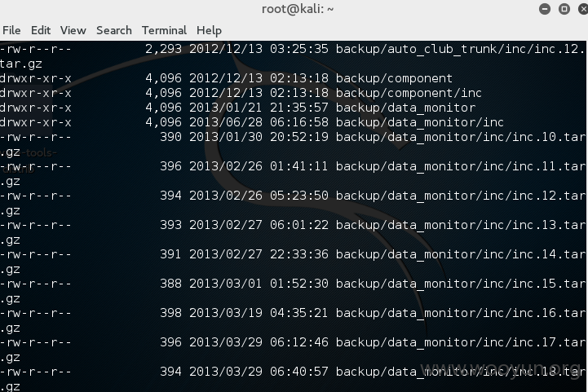588x392 pixels.
Task: Open the Terminal menu
Action: point(164,30)
